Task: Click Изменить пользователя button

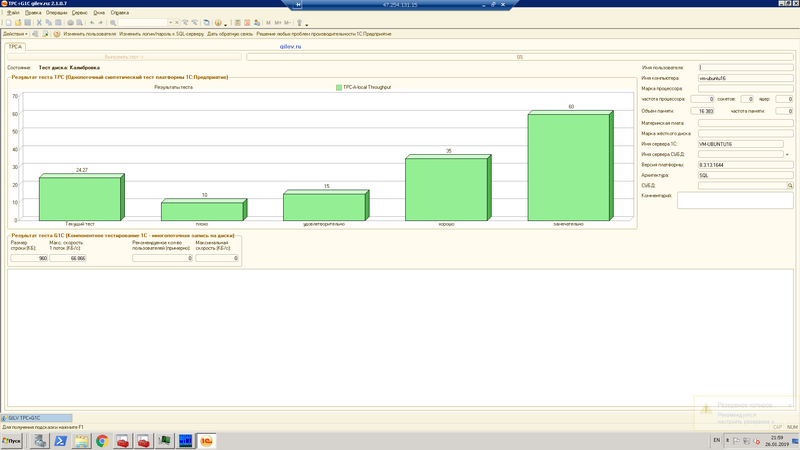Action: (90, 34)
